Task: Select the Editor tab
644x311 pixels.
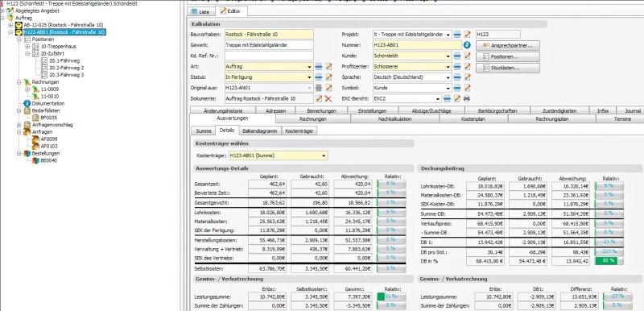Action: [231, 11]
